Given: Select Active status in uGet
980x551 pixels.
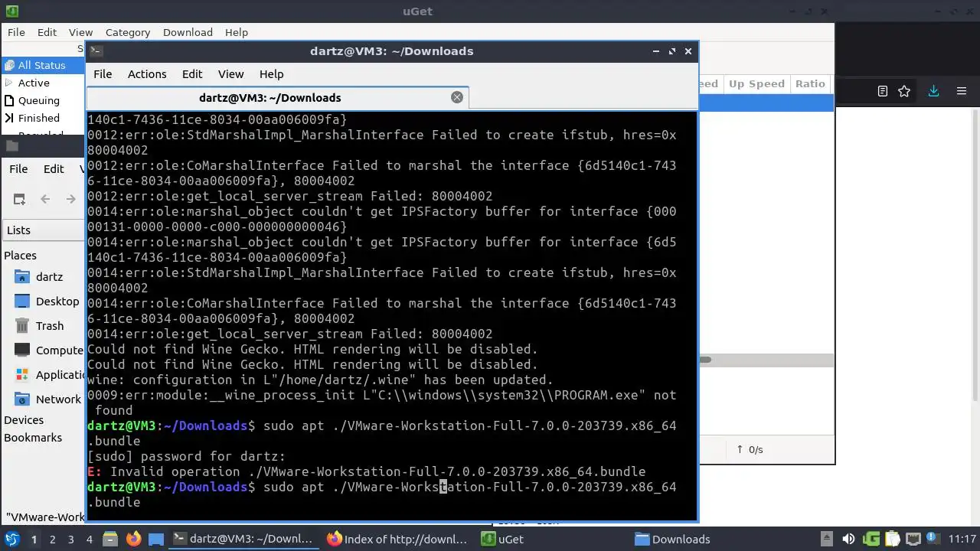Looking at the screenshot, I should (x=34, y=83).
